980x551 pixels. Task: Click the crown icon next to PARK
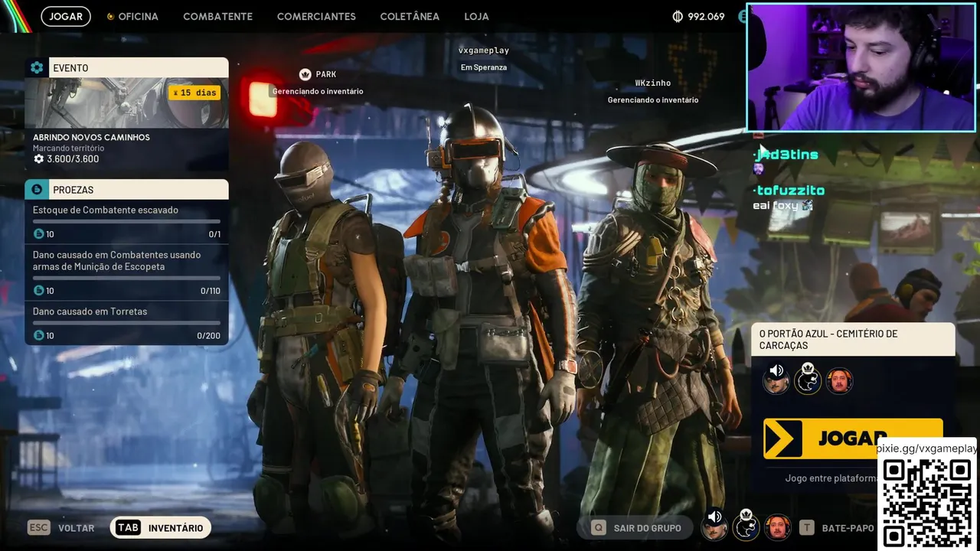(305, 74)
